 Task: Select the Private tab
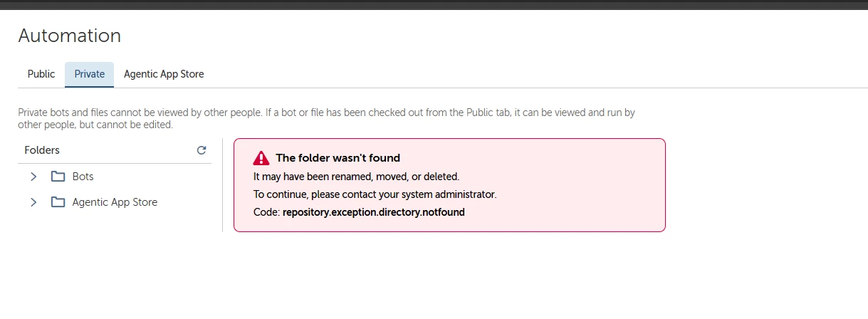(x=89, y=74)
